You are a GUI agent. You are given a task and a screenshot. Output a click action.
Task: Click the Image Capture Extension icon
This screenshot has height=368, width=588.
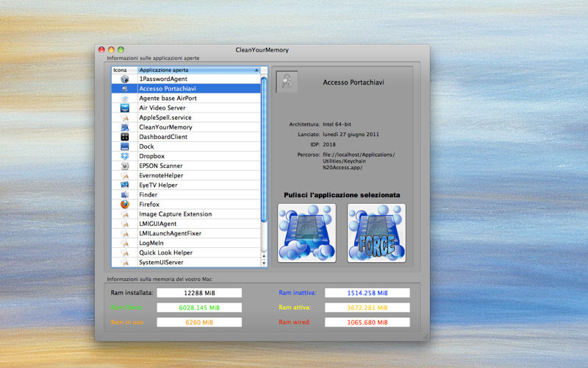tap(125, 214)
